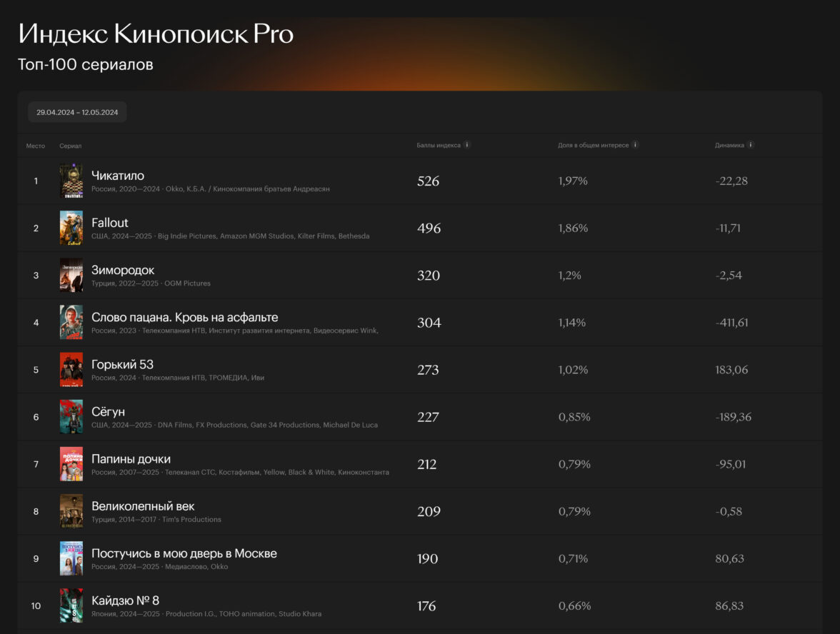Click info icon next to Динамика

pyautogui.click(x=751, y=145)
